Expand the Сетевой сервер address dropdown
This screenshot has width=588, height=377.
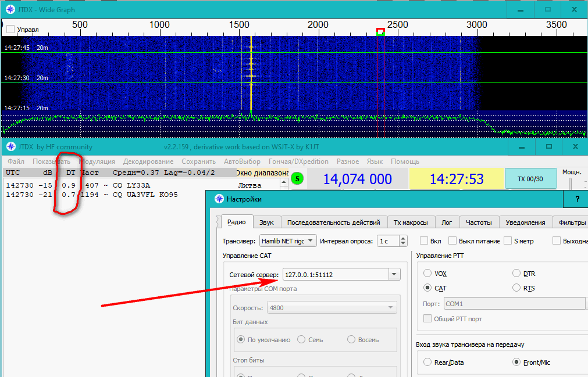pos(394,274)
